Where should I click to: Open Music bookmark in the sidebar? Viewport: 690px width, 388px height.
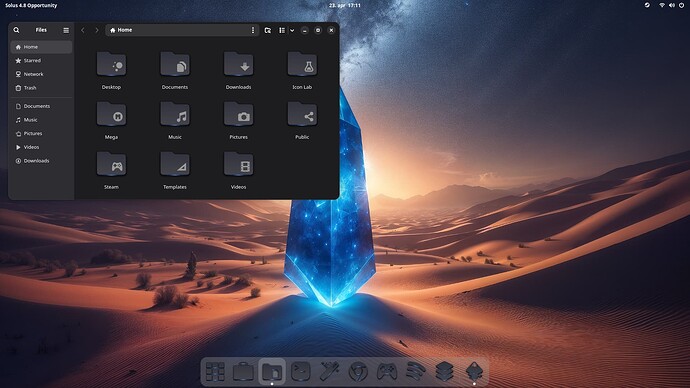(x=41, y=120)
